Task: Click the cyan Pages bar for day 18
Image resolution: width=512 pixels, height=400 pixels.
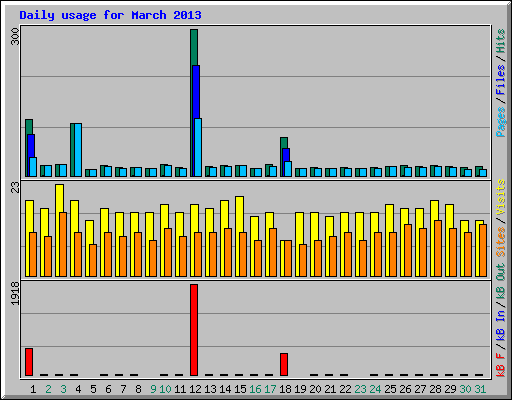Action: [x=288, y=169]
